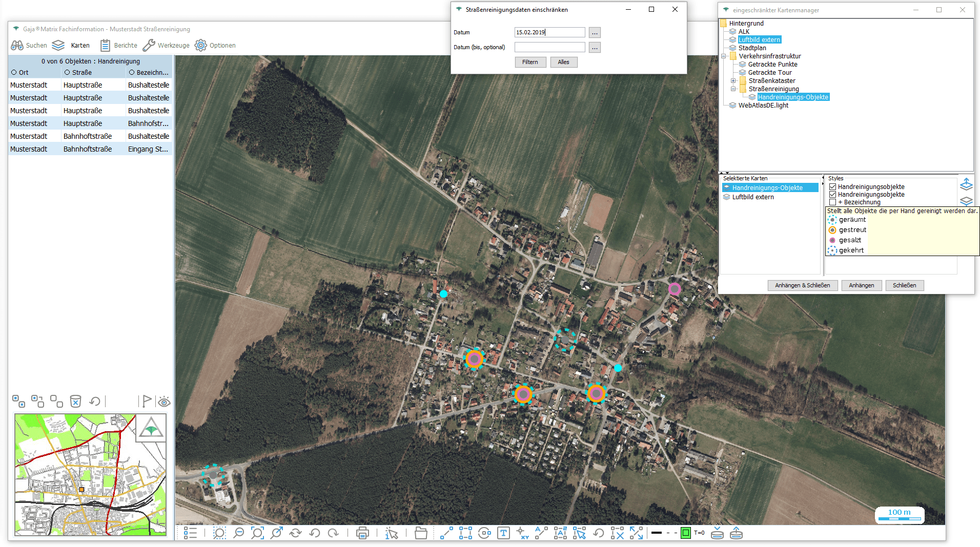Select the text label tool icon

tap(503, 533)
